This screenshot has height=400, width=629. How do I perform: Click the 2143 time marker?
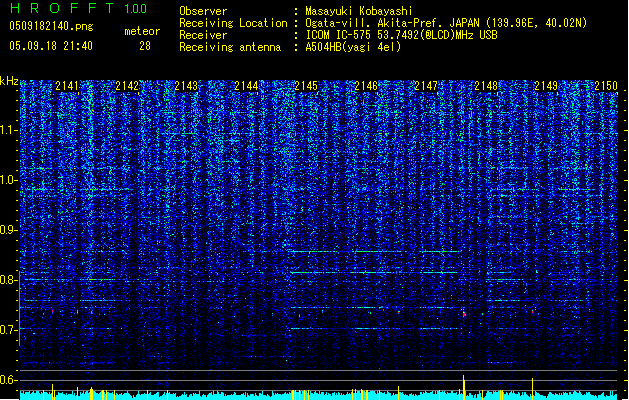[x=186, y=86]
